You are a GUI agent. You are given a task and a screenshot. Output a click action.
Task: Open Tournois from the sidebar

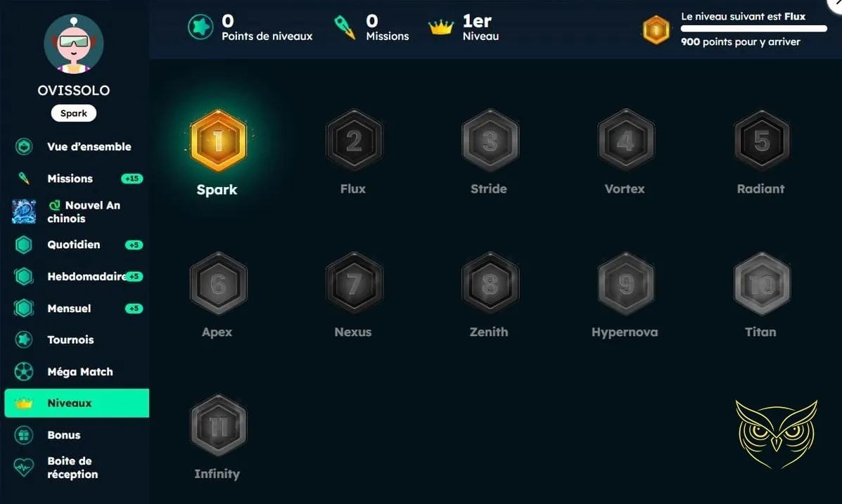77,340
